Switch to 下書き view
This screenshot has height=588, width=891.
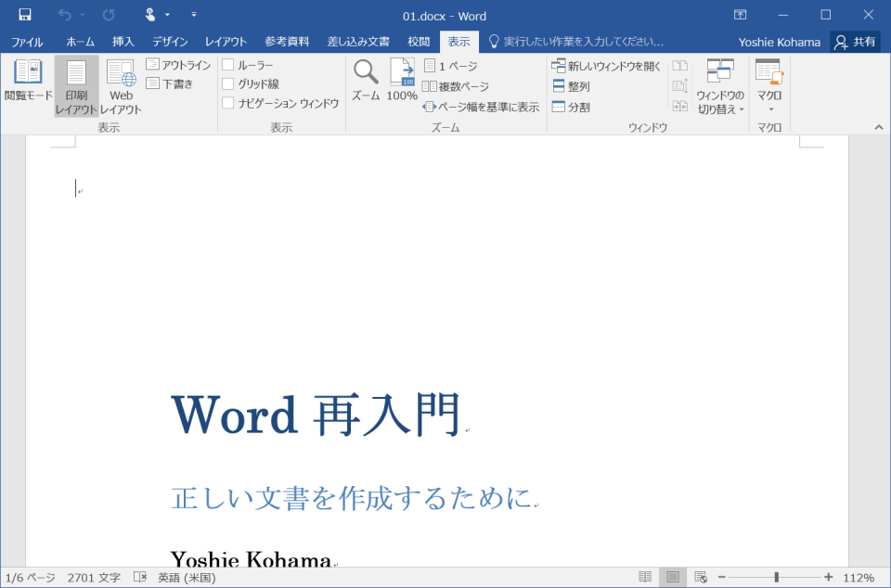pyautogui.click(x=170, y=84)
